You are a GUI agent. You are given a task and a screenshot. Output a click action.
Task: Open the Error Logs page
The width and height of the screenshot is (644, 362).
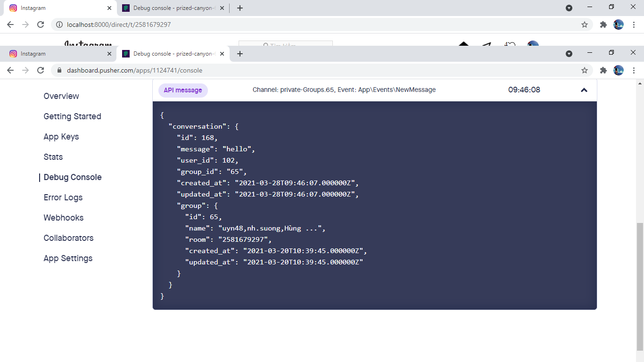point(63,197)
